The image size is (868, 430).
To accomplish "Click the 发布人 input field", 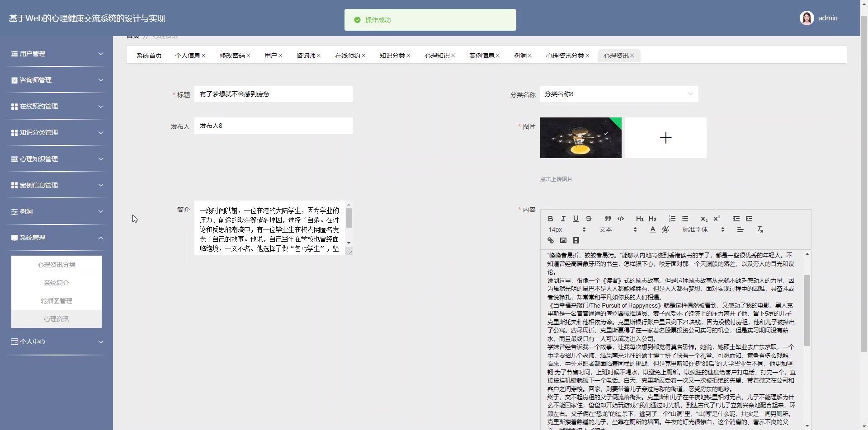I will (274, 126).
